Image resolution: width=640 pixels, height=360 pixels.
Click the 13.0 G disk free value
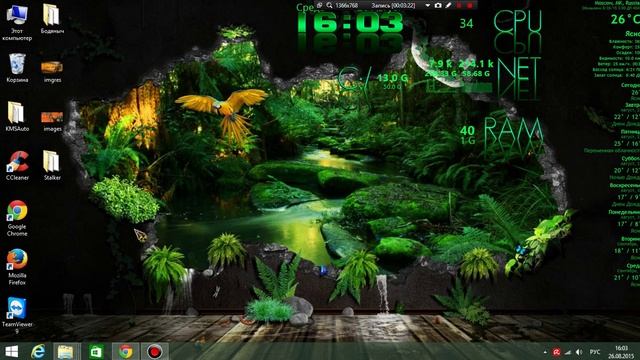[x=393, y=78]
